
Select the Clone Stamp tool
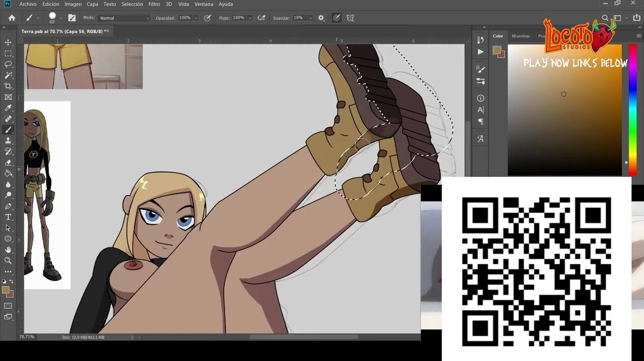tap(8, 141)
